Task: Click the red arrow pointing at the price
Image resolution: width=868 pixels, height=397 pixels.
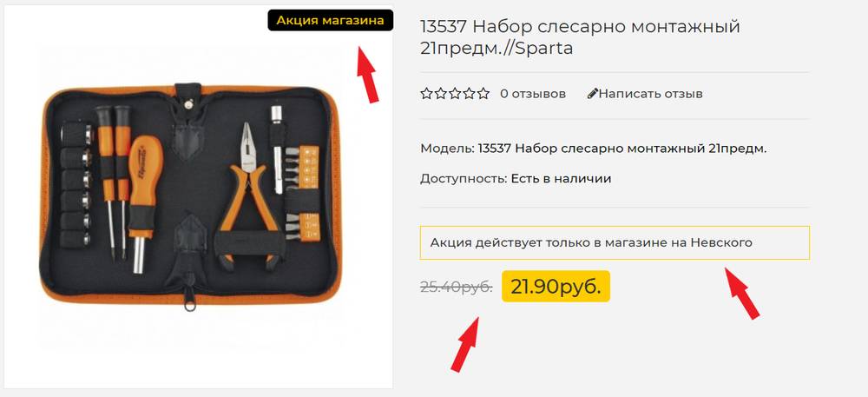Action: point(465,343)
